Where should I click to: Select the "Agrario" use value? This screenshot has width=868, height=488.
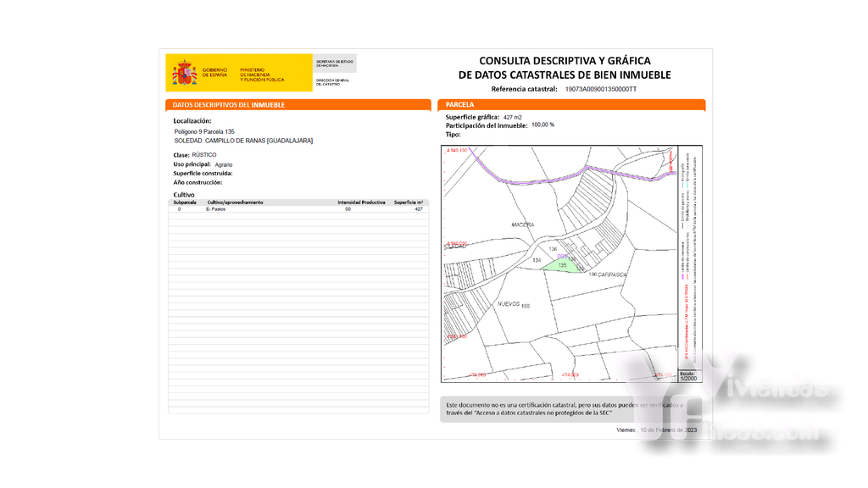click(224, 165)
